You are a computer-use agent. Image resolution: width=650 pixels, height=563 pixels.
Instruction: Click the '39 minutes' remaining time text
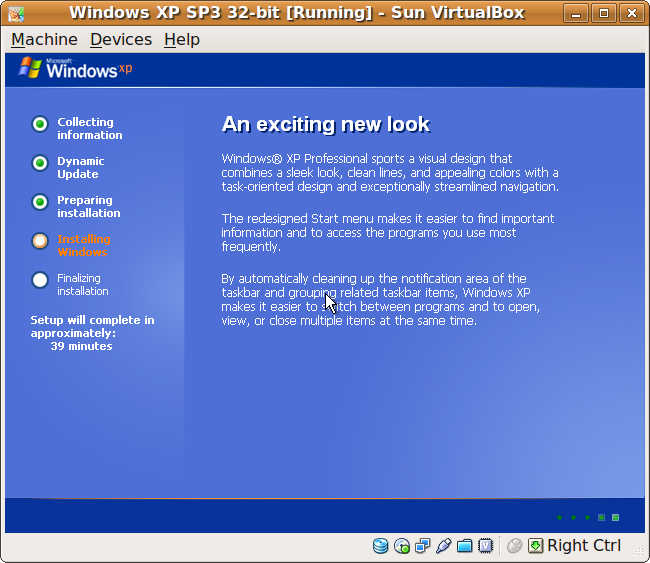81,346
